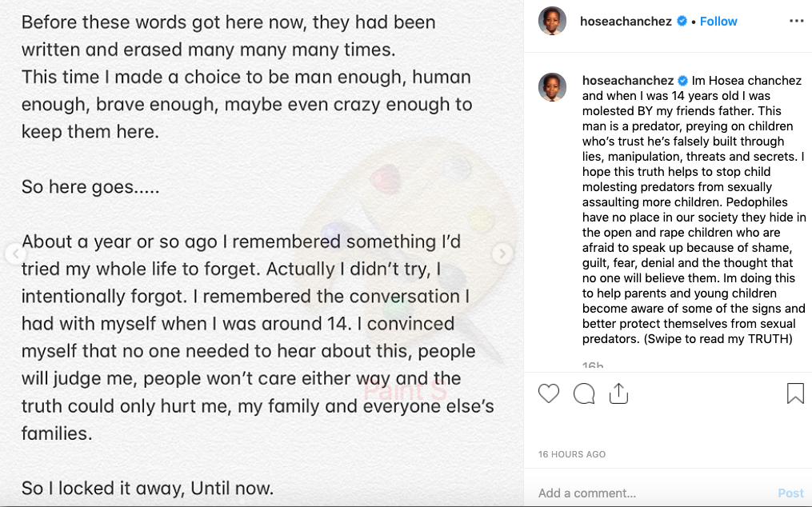Image resolution: width=812 pixels, height=507 pixels.
Task: Follow the hoseachanchez account
Action: tap(718, 22)
